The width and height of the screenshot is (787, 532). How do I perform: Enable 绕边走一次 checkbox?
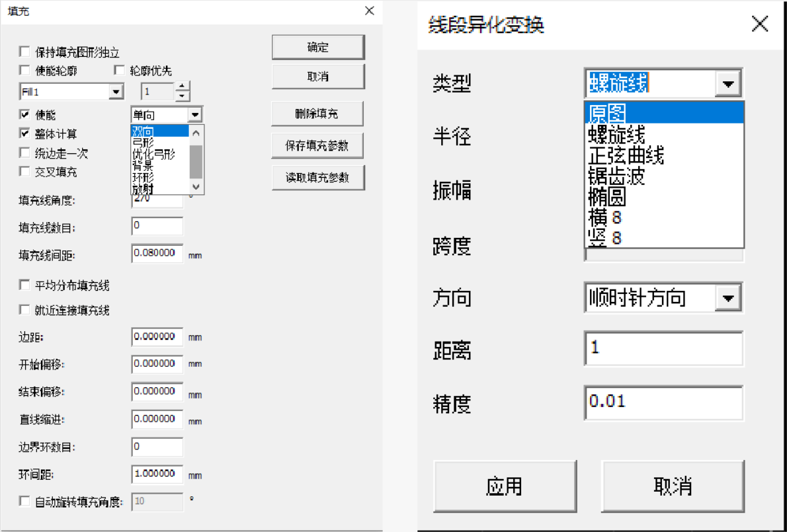[x=24, y=153]
